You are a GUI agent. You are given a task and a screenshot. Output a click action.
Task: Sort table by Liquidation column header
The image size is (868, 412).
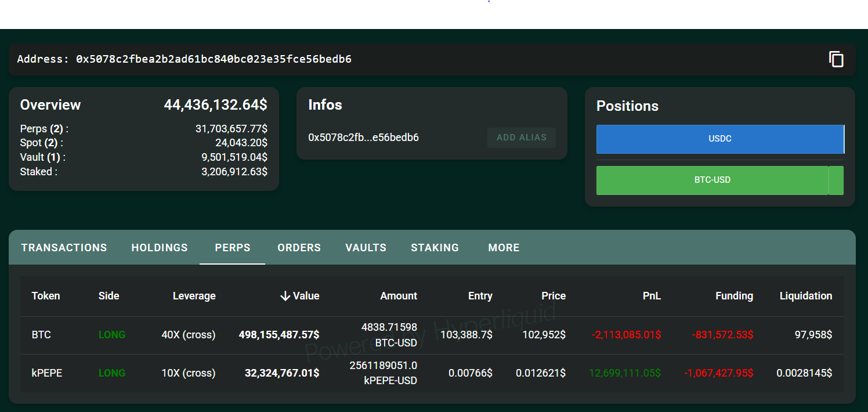pos(806,296)
